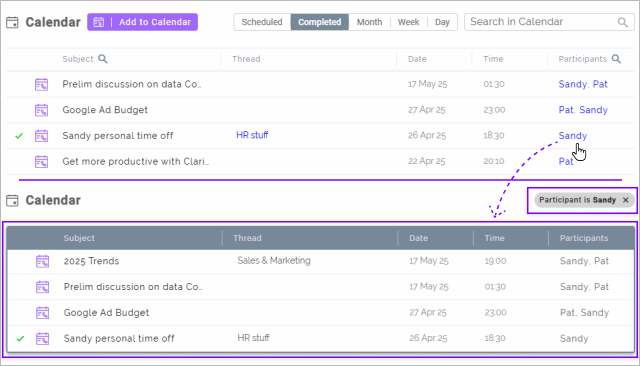Click the Date column header in top table
The height and width of the screenshot is (366, 640).
click(417, 59)
